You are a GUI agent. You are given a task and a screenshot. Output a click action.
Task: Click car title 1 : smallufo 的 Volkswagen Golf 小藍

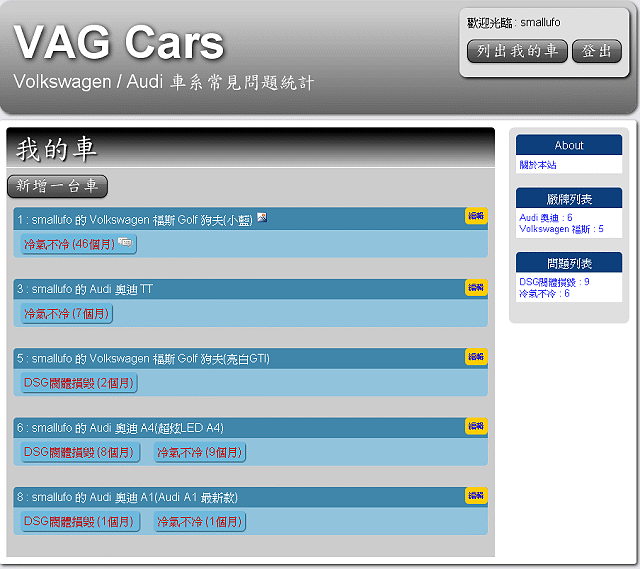click(135, 220)
